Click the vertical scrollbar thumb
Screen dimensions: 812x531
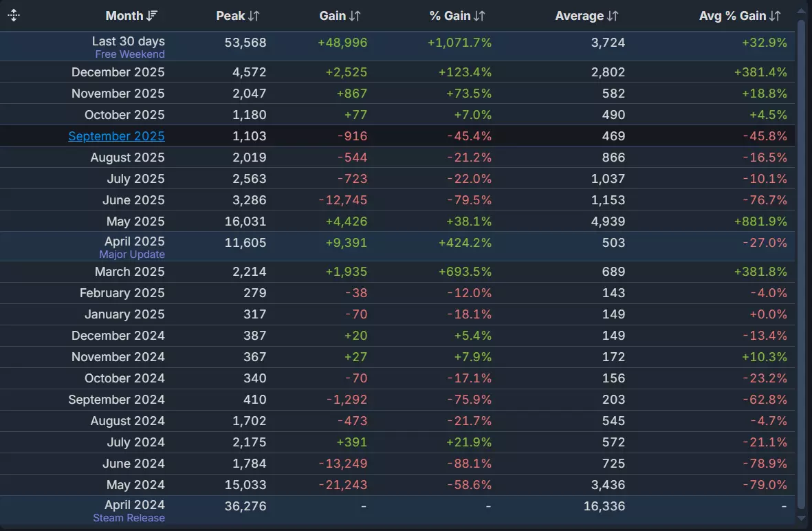(x=800, y=261)
